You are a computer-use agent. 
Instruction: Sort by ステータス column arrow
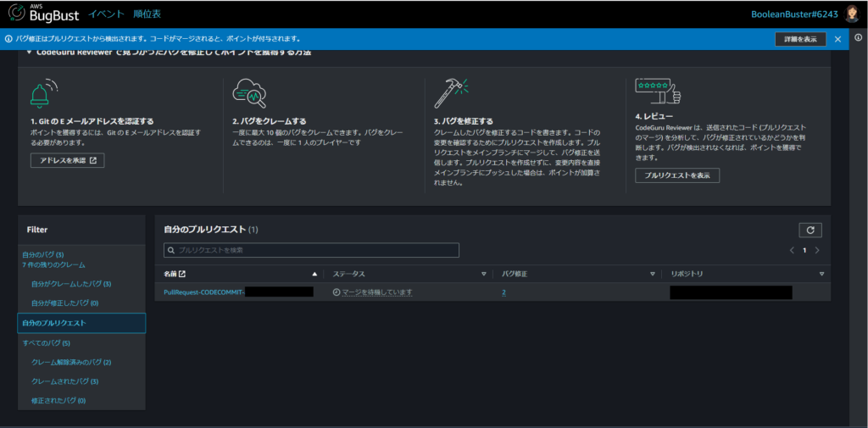tap(484, 274)
